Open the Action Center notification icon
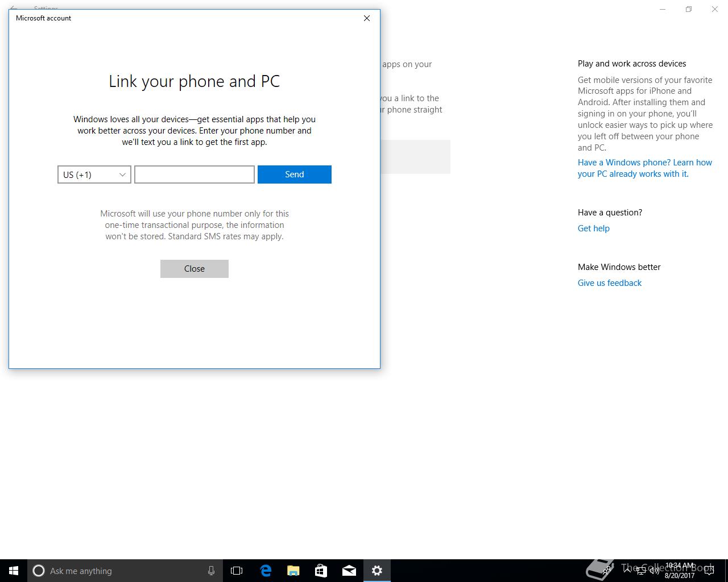728x582 pixels. [x=709, y=571]
